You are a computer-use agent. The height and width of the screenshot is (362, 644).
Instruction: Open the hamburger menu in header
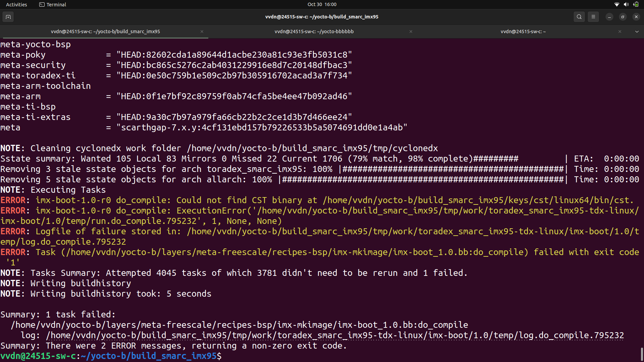pyautogui.click(x=593, y=17)
